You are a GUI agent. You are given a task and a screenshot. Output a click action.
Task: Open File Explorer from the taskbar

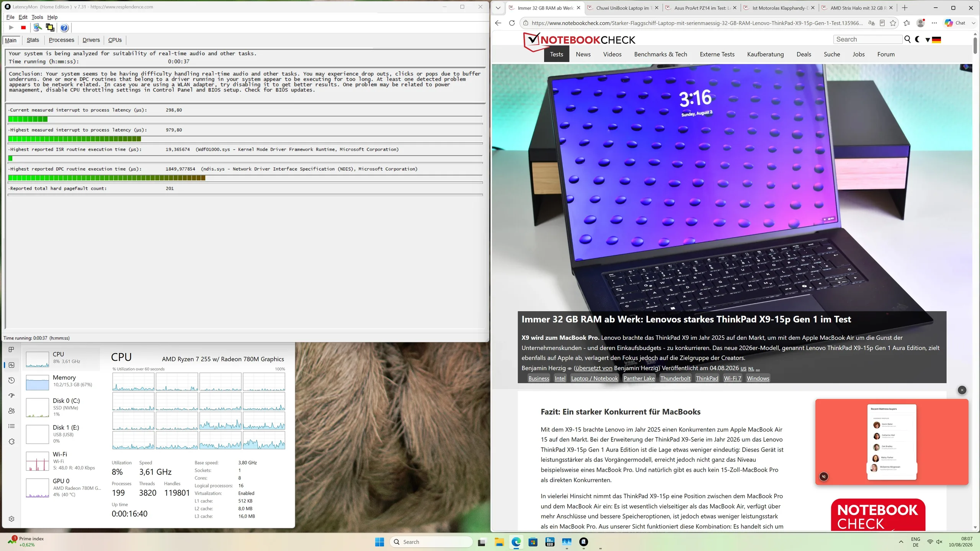pos(499,542)
